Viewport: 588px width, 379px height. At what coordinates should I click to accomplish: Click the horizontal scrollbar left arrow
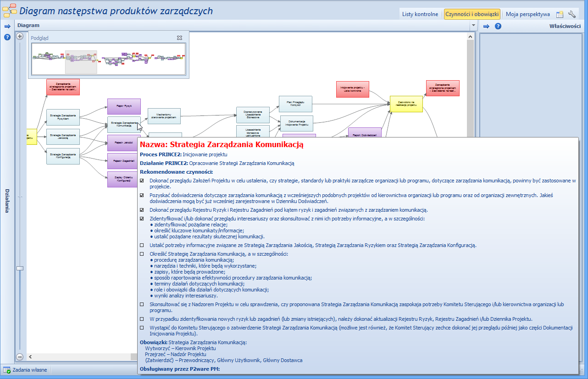[x=30, y=357]
